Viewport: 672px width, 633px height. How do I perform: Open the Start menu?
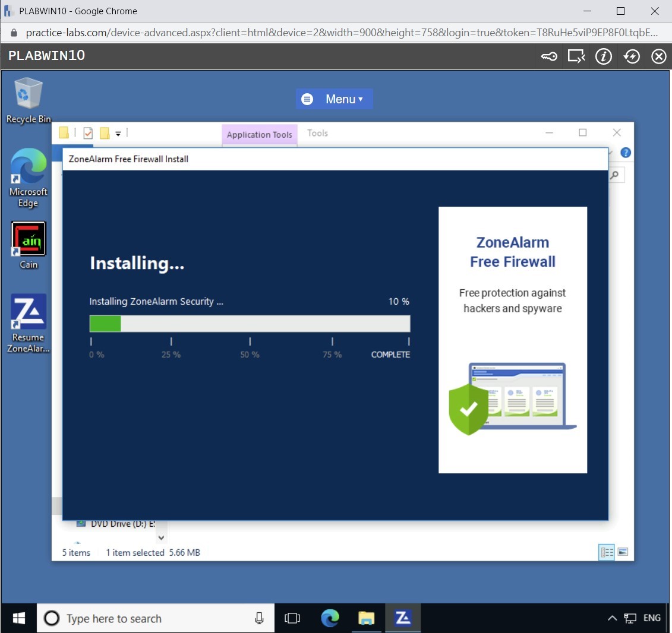pos(17,618)
